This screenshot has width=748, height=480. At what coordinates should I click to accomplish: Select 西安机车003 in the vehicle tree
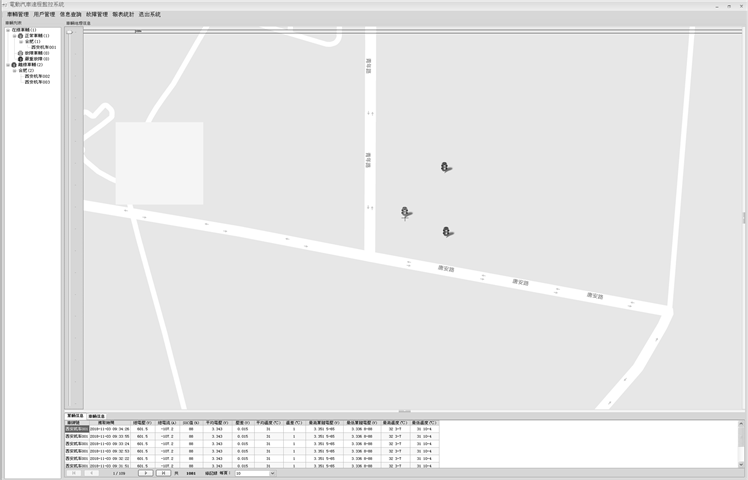coord(37,82)
